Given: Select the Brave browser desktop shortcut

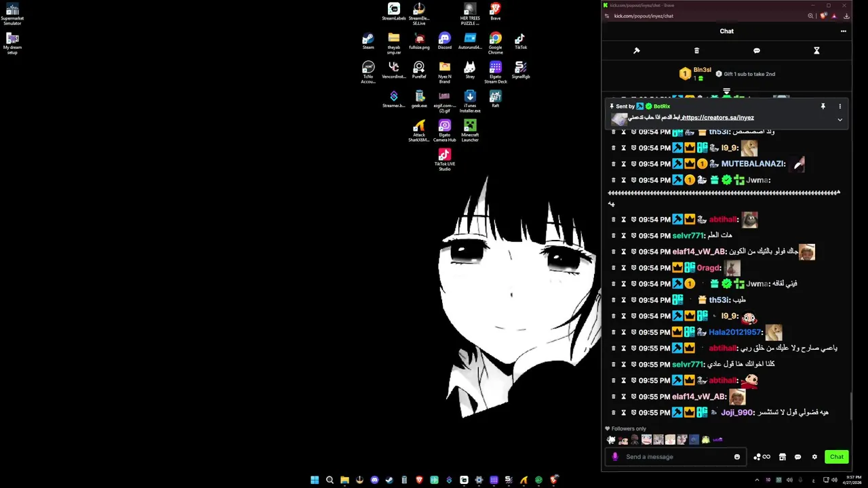Looking at the screenshot, I should click(x=495, y=12).
